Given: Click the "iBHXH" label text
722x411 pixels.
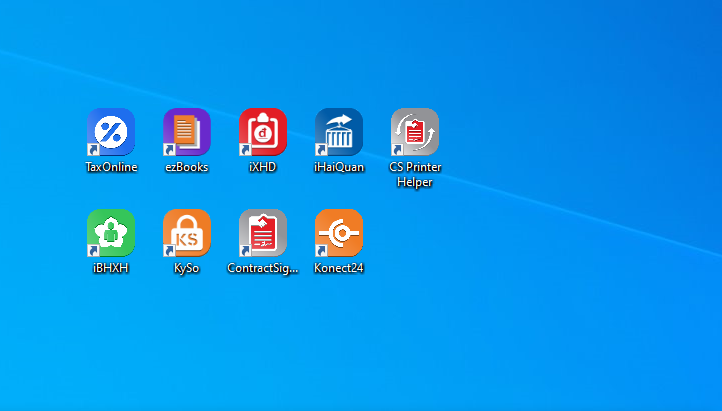Looking at the screenshot, I should (x=111, y=267).
